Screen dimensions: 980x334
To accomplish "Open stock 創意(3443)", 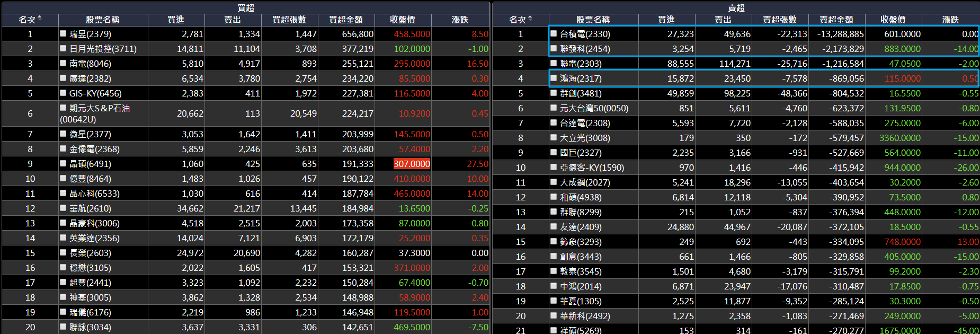I will (581, 257).
